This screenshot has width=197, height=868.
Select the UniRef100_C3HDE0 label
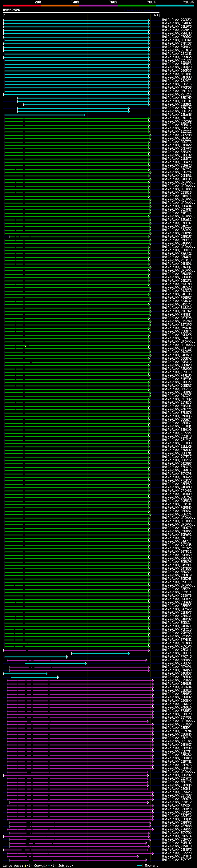177,694
